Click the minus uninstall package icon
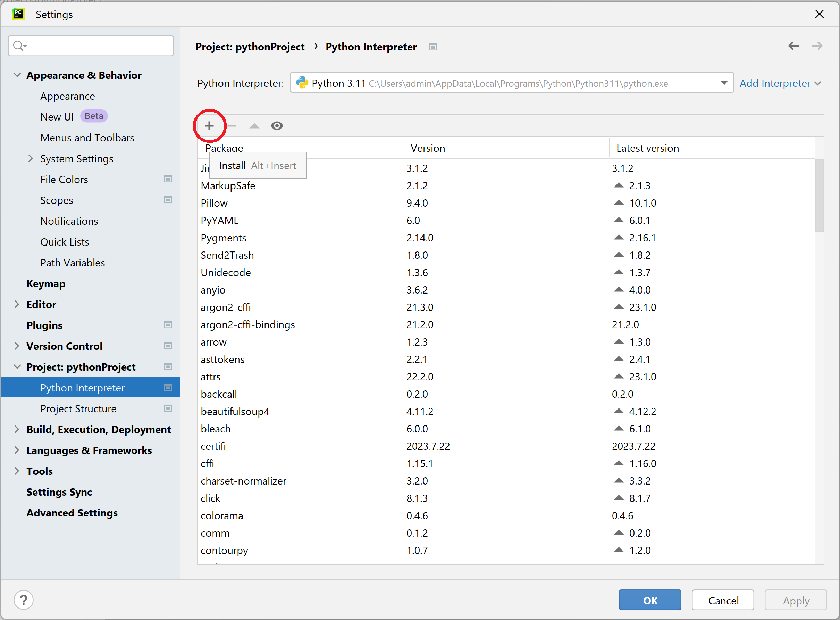The height and width of the screenshot is (620, 840). pyautogui.click(x=232, y=126)
